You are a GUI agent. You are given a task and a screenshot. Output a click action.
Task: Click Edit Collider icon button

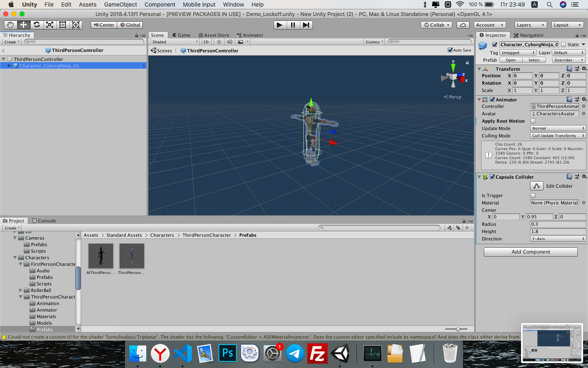click(537, 186)
